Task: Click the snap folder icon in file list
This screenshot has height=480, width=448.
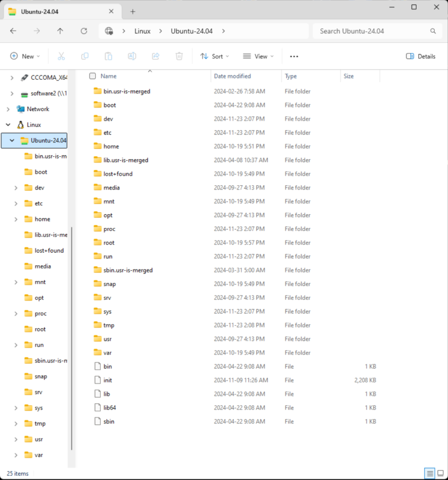Action: click(97, 284)
